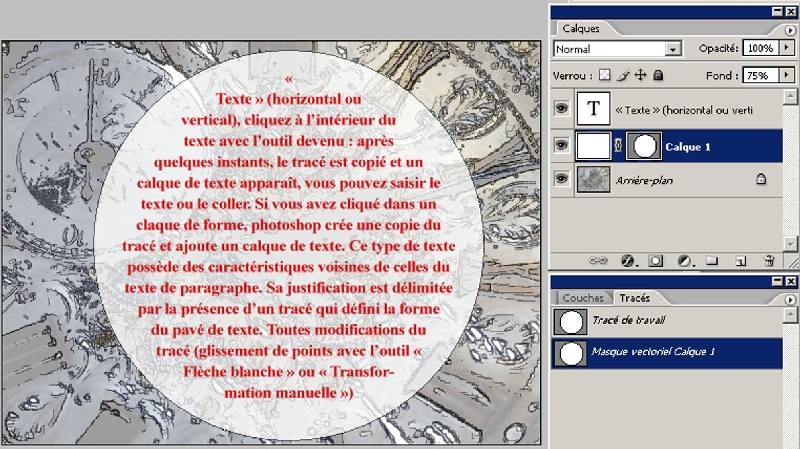Open the Tracés panel options menu
This screenshot has width=800, height=449.
[790, 300]
